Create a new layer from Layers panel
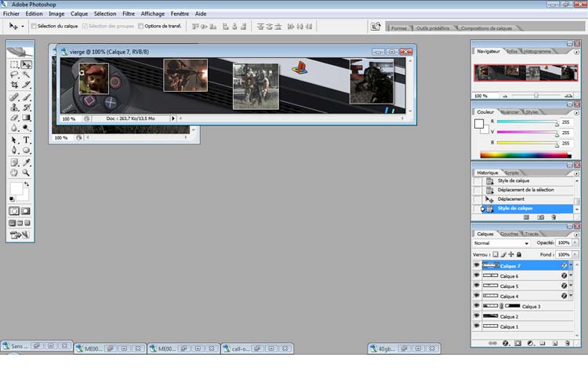Viewport: 588px width, 368px height. (555, 343)
